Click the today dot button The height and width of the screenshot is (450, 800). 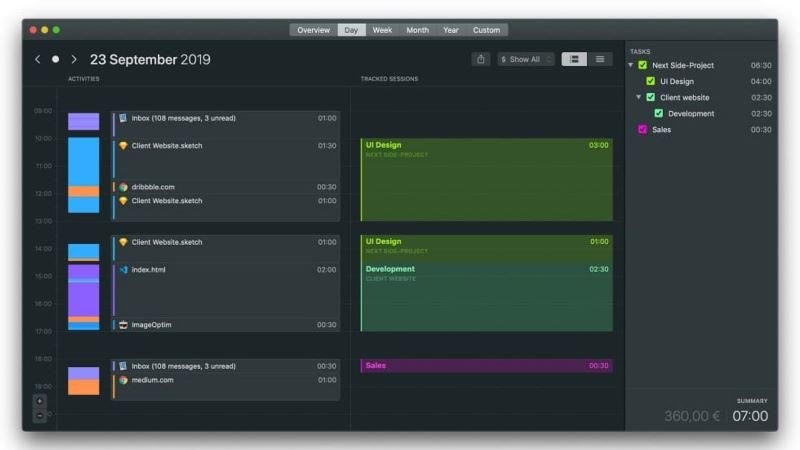pyautogui.click(x=56, y=60)
